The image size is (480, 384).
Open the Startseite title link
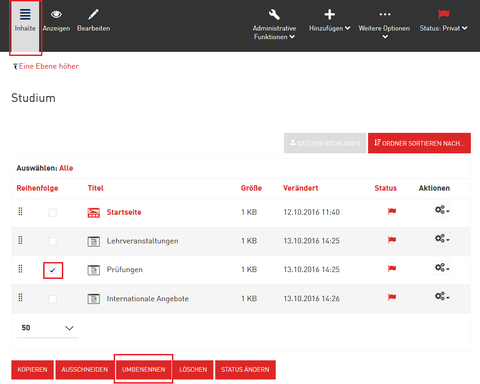(x=124, y=212)
